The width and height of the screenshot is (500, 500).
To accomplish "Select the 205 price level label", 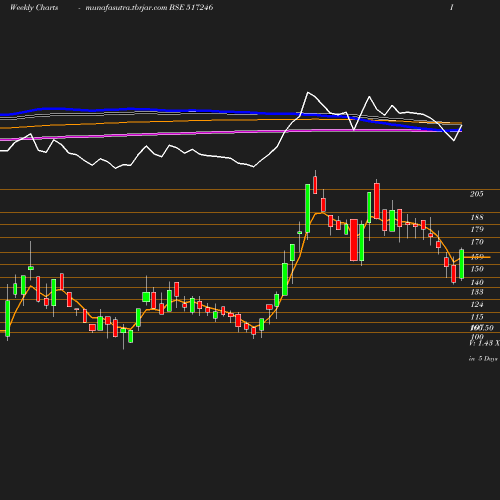I will pyautogui.click(x=476, y=194).
